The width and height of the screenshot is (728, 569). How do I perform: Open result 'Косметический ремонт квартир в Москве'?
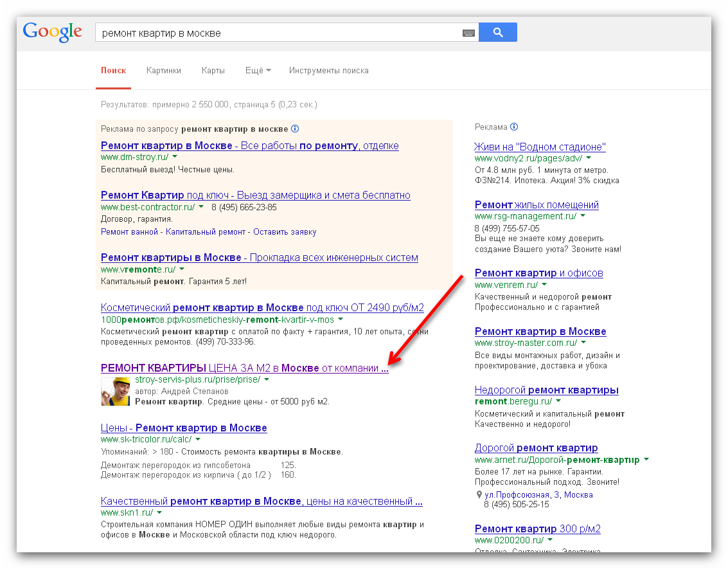(262, 307)
